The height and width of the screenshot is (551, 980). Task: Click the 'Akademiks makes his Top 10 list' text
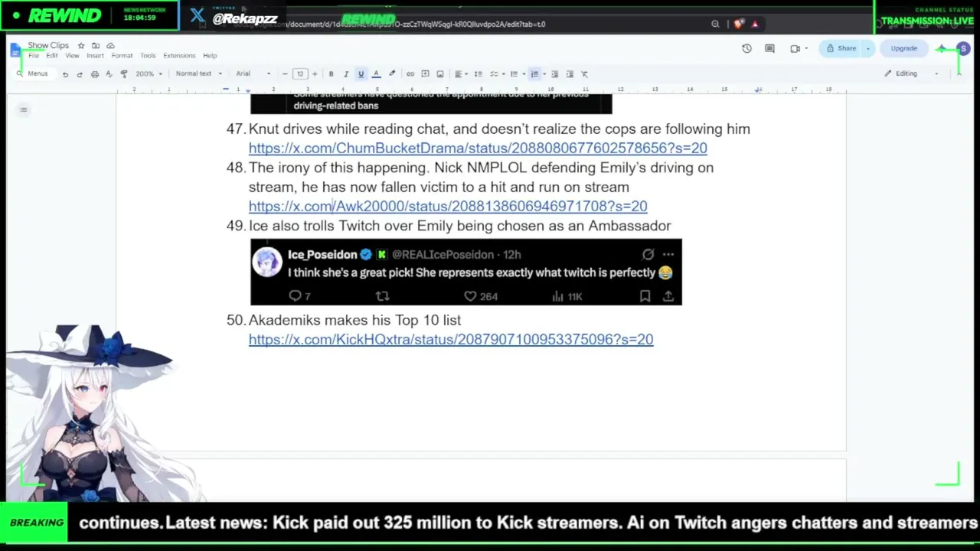(354, 321)
